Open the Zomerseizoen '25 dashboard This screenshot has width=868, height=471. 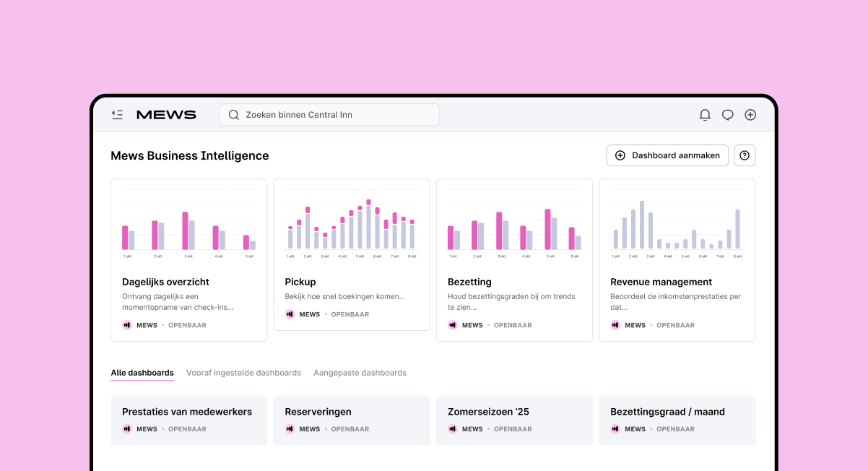[x=488, y=412]
